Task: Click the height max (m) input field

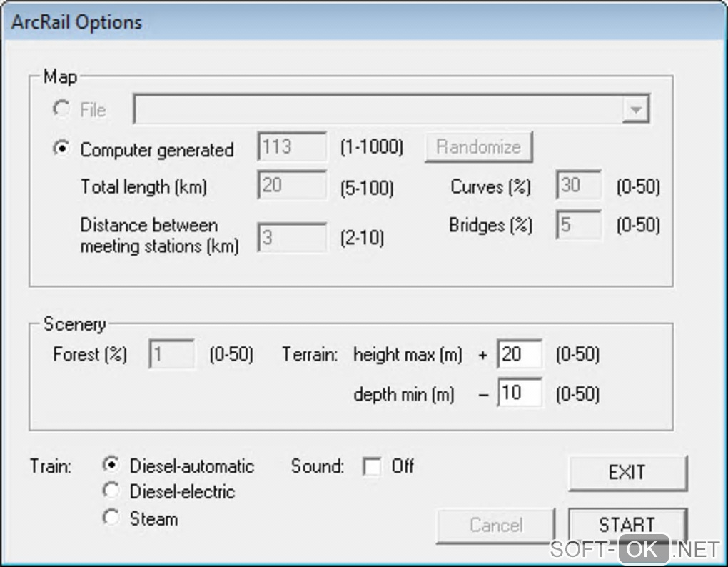Action: click(x=520, y=354)
